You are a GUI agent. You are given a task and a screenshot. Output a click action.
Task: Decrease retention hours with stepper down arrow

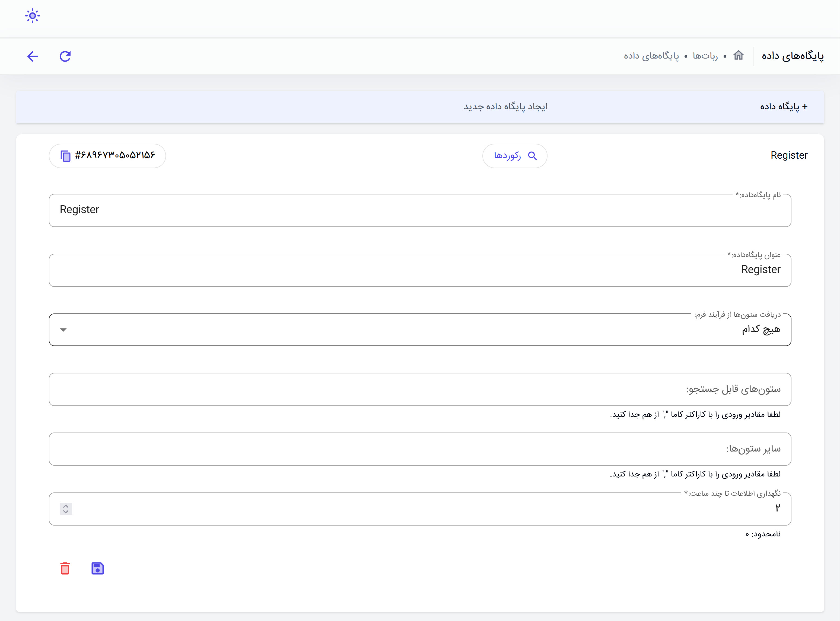coord(66,512)
